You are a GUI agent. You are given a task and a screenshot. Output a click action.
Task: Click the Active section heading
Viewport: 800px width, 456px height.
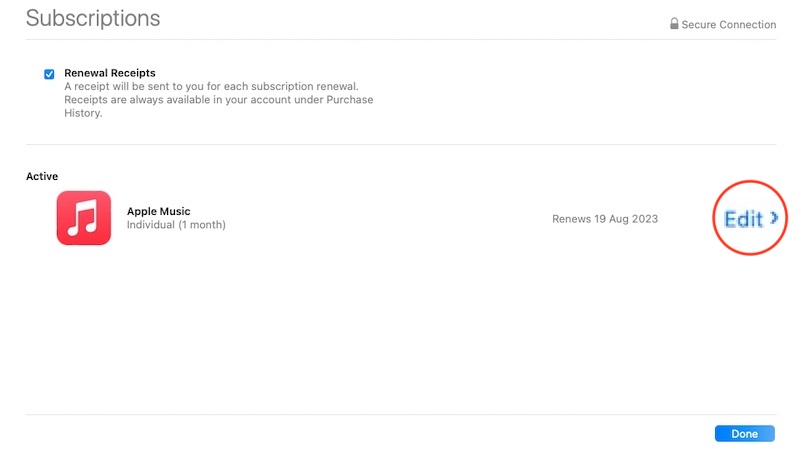tap(42, 177)
